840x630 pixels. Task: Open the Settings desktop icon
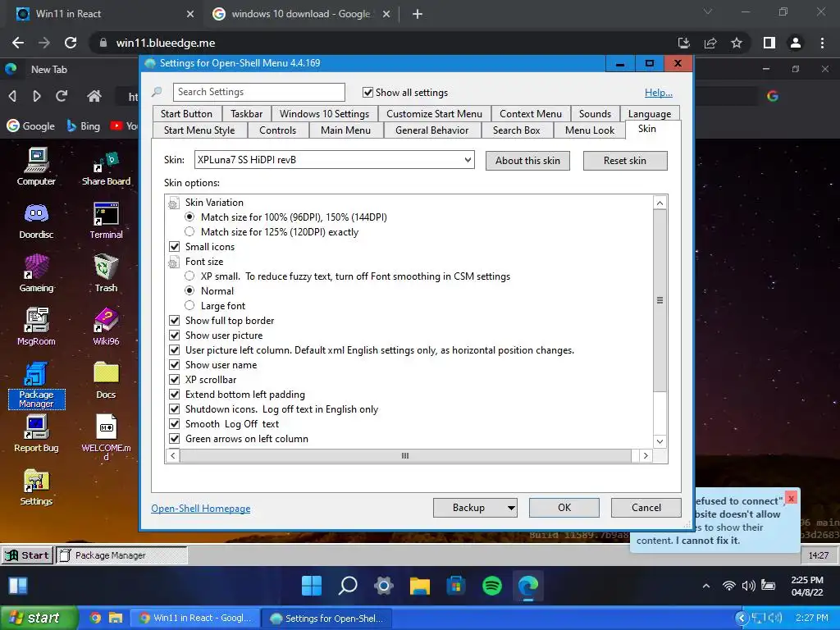(36, 487)
